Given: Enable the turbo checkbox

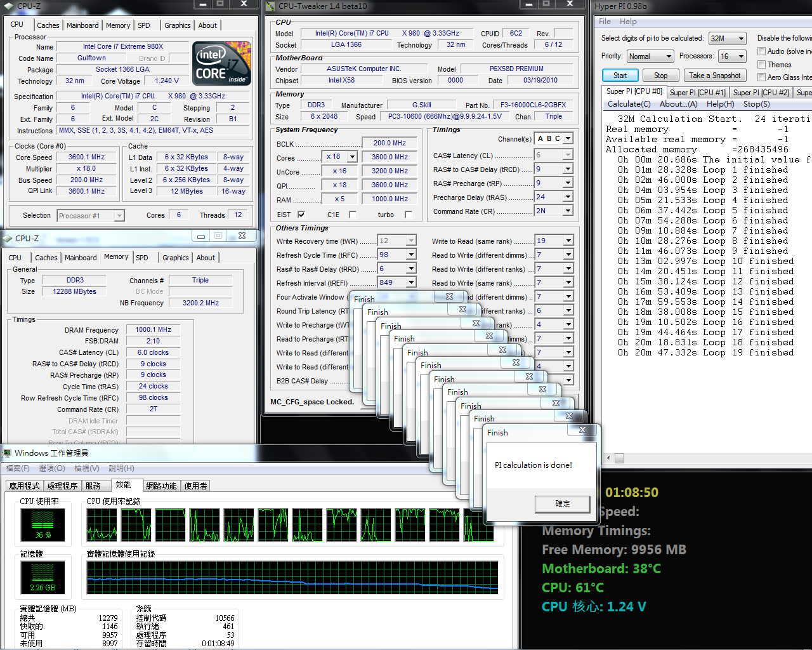Looking at the screenshot, I should click(x=409, y=215).
